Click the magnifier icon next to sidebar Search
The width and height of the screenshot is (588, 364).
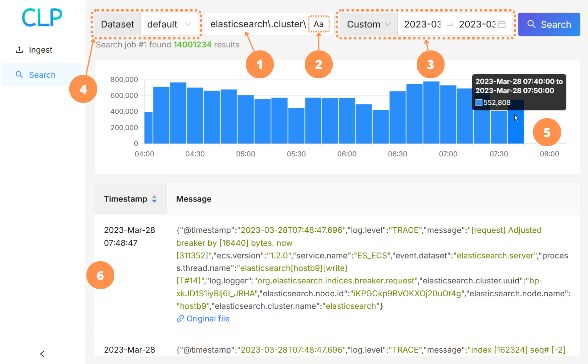click(19, 74)
